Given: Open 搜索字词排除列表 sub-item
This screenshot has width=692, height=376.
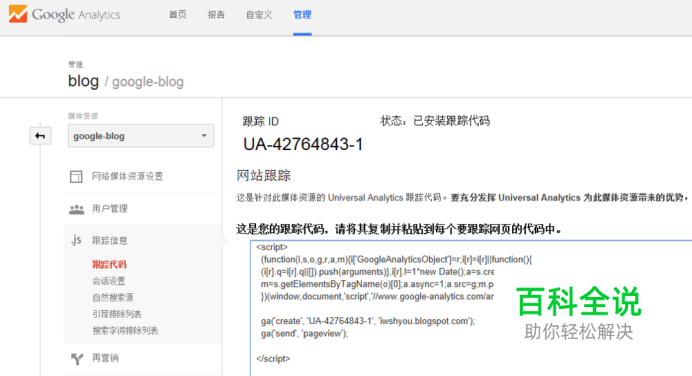Looking at the screenshot, I should [x=125, y=331].
